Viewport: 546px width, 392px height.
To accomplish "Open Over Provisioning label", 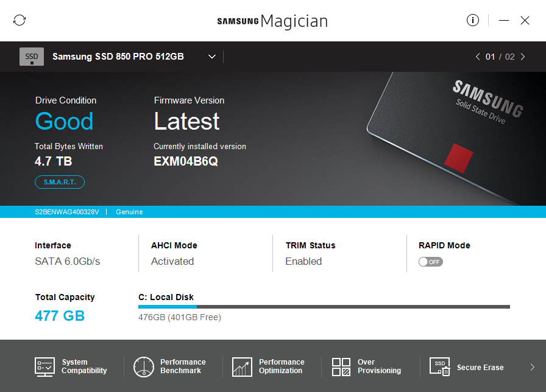I will 379,366.
